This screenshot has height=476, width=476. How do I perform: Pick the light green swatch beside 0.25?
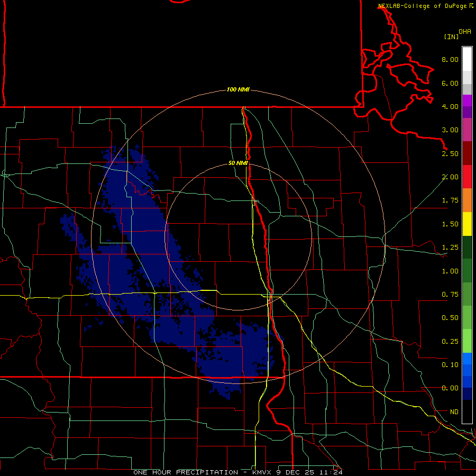(467, 341)
